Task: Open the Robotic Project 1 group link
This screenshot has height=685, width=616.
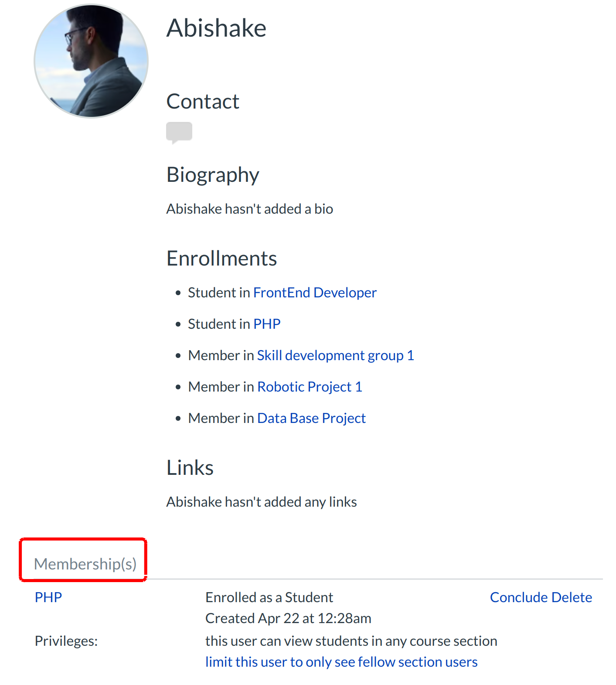Action: [x=309, y=386]
